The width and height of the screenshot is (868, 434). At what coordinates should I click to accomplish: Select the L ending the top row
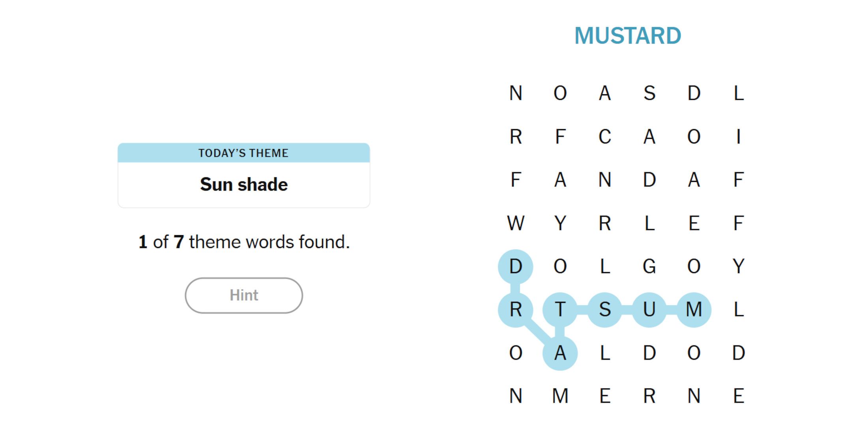click(738, 94)
